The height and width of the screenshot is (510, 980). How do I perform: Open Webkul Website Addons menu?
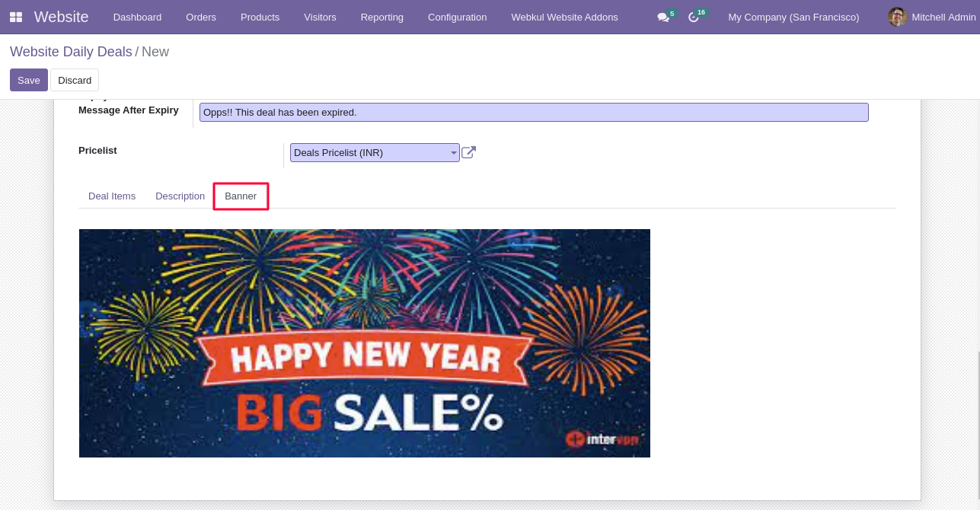pos(565,17)
